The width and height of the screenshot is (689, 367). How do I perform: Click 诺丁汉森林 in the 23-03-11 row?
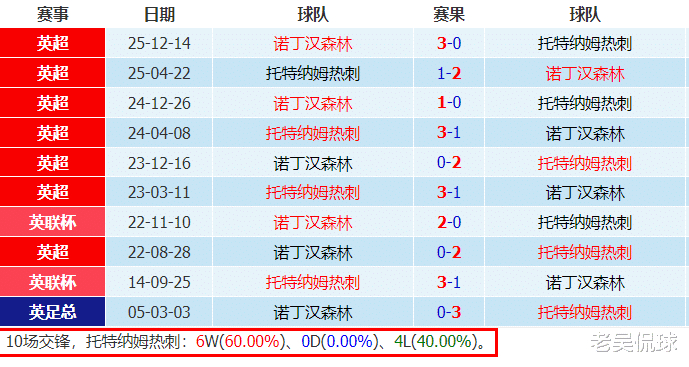585,193
